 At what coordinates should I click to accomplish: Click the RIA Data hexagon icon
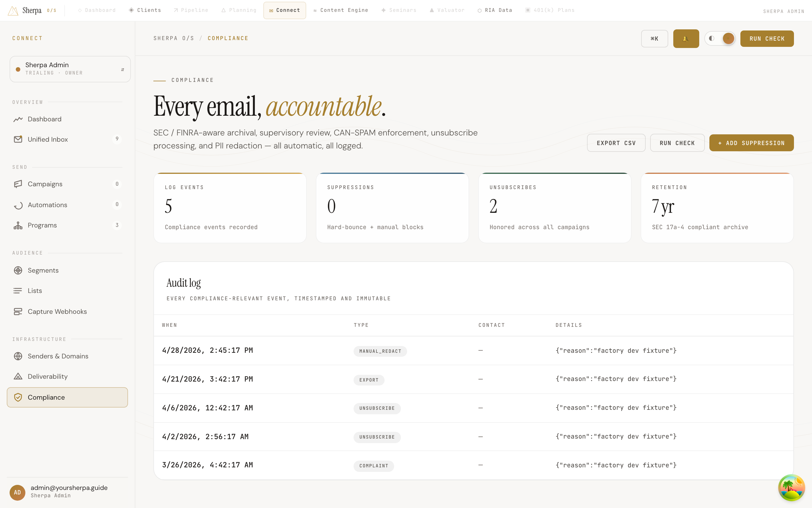tap(480, 10)
